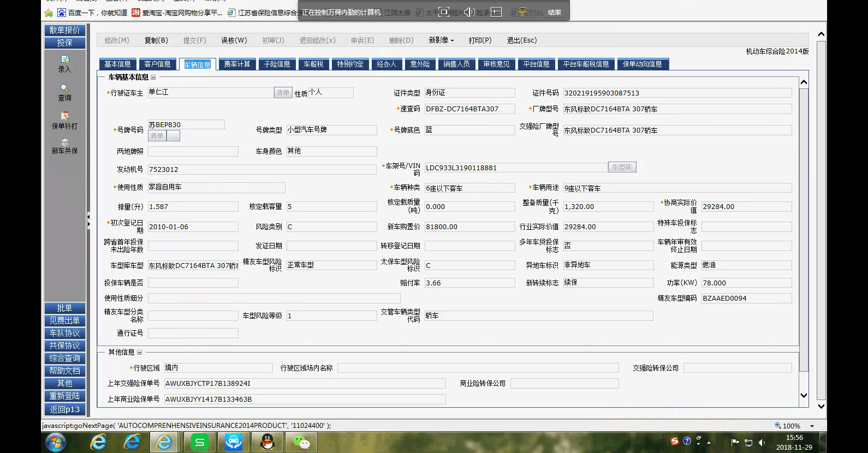
Task: Click the 号牌号码 field showing 苏BEP830
Action: click(186, 125)
